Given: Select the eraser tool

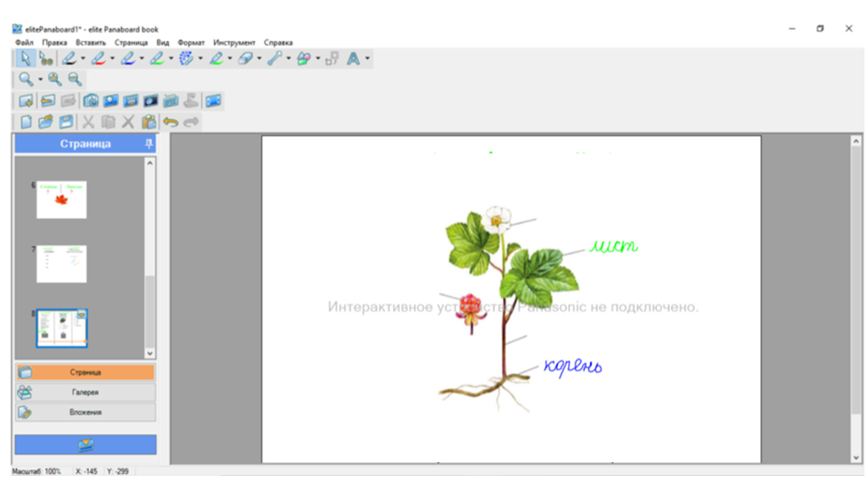Looking at the screenshot, I should [x=245, y=59].
